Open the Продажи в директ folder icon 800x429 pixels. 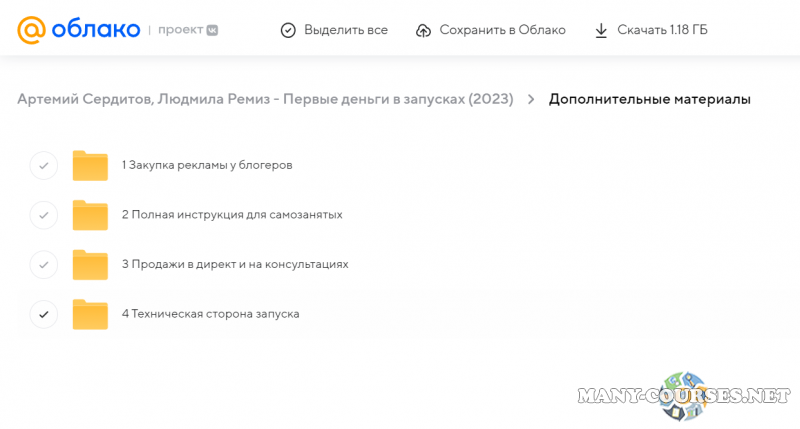90,265
